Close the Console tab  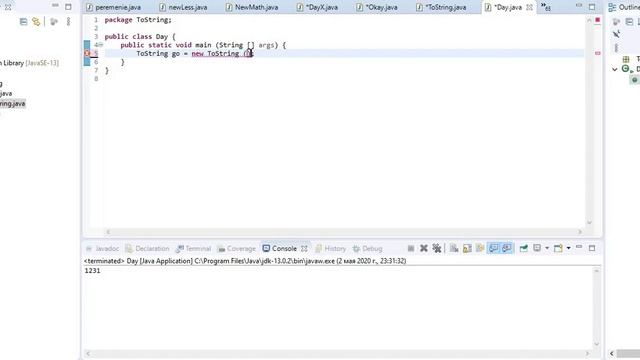304,248
